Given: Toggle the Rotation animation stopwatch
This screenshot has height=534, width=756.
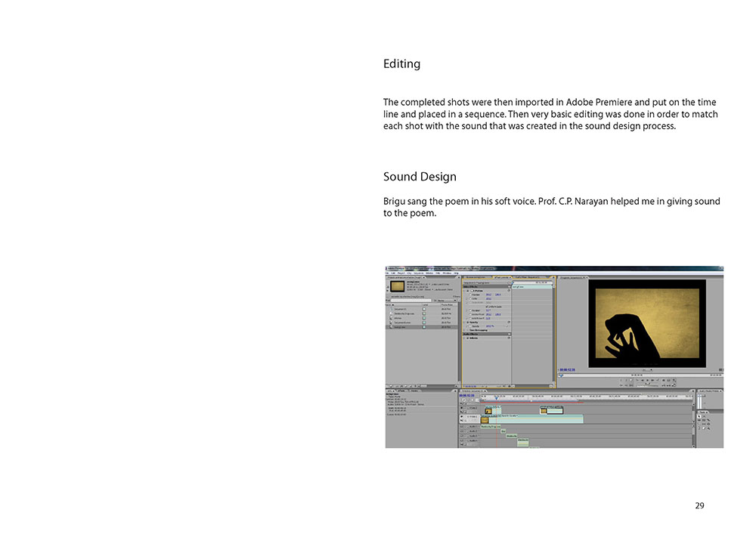Looking at the screenshot, I should coord(470,310).
